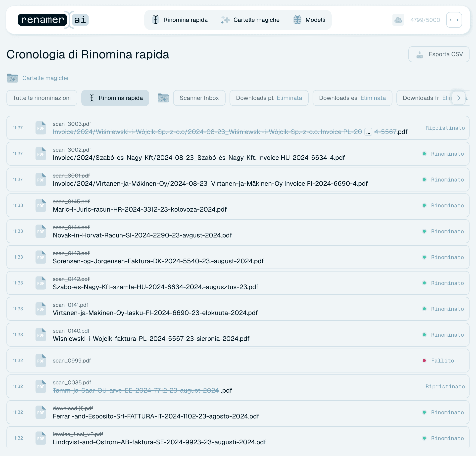
Task: Click PDF icon of scan_0143.pdf row
Action: 41,257
